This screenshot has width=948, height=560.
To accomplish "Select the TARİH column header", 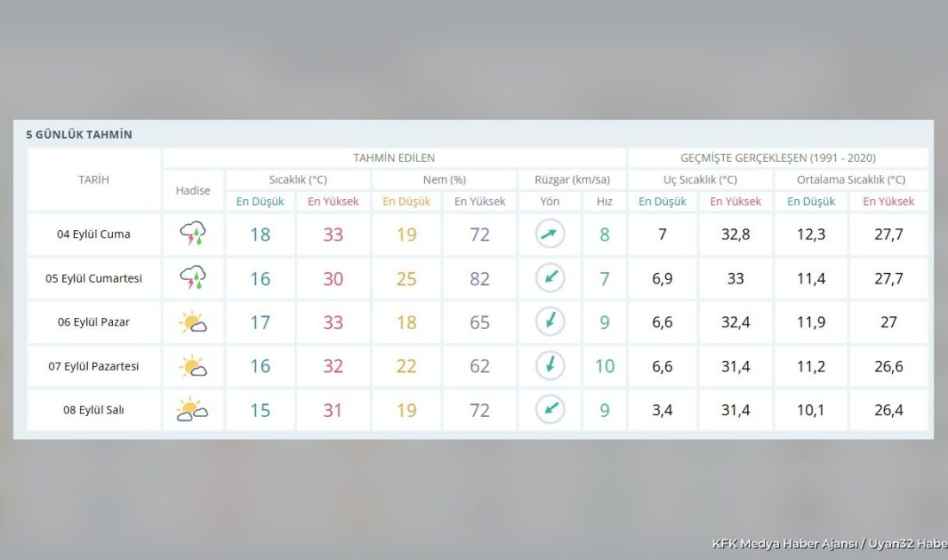I will [x=94, y=179].
